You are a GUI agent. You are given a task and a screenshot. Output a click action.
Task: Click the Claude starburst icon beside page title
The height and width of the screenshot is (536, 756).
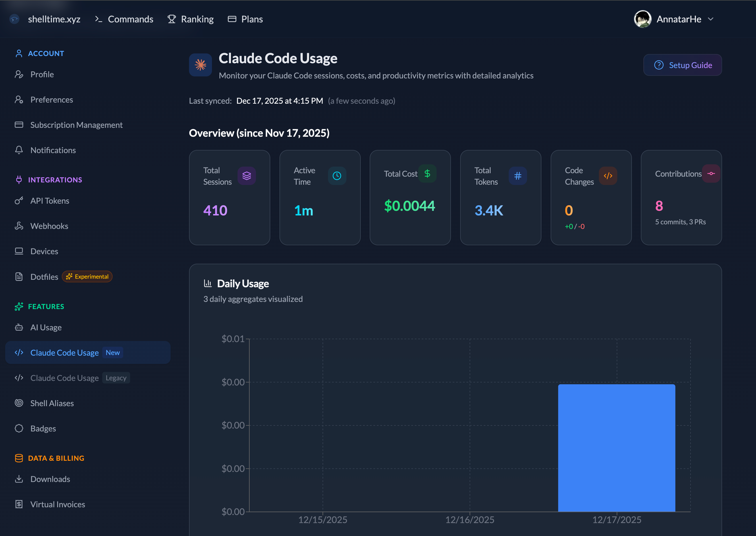pos(200,65)
